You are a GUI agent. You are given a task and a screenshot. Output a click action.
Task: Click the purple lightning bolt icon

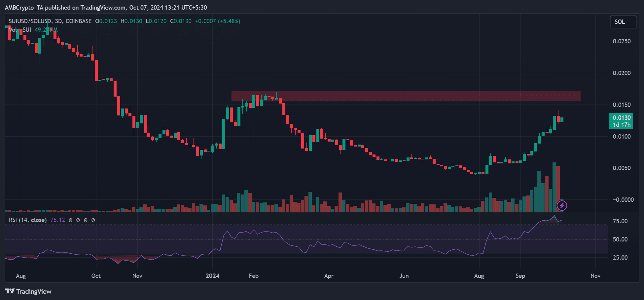[x=562, y=206]
